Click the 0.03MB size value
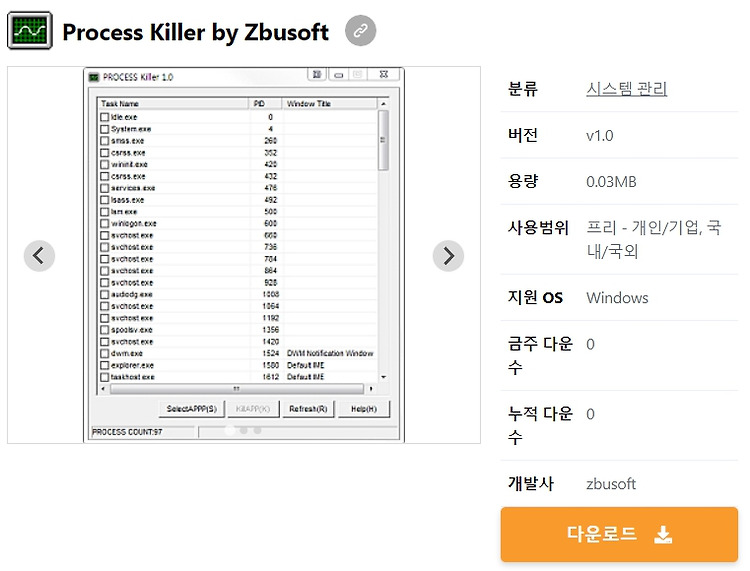The image size is (750, 571). point(611,182)
